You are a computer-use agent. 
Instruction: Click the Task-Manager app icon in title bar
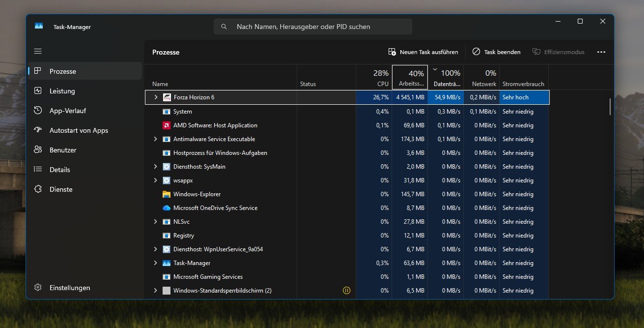click(39, 26)
